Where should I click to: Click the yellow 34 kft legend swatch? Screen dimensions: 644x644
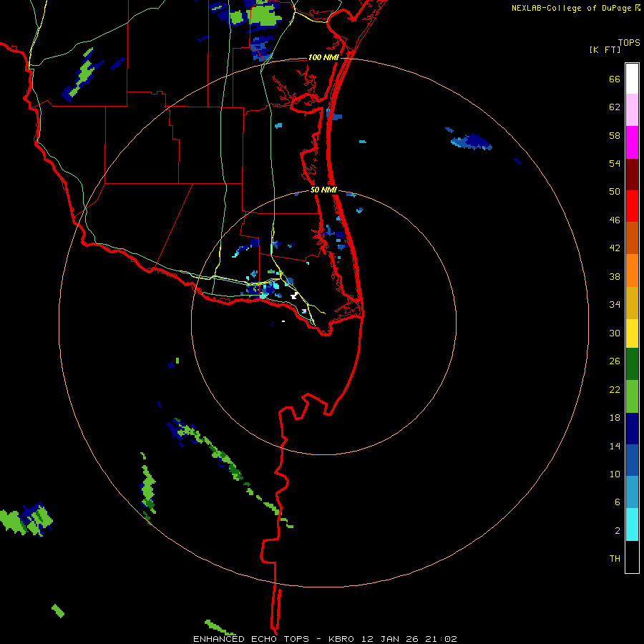tap(632, 333)
